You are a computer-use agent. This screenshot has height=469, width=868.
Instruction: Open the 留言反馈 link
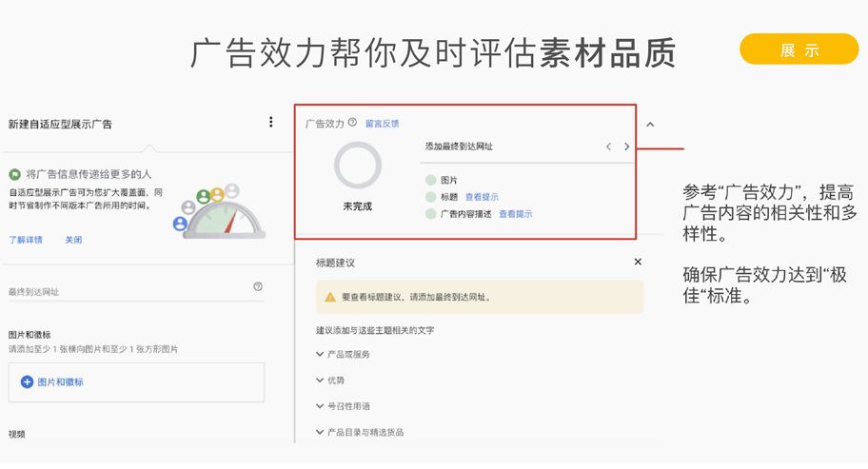(382, 124)
